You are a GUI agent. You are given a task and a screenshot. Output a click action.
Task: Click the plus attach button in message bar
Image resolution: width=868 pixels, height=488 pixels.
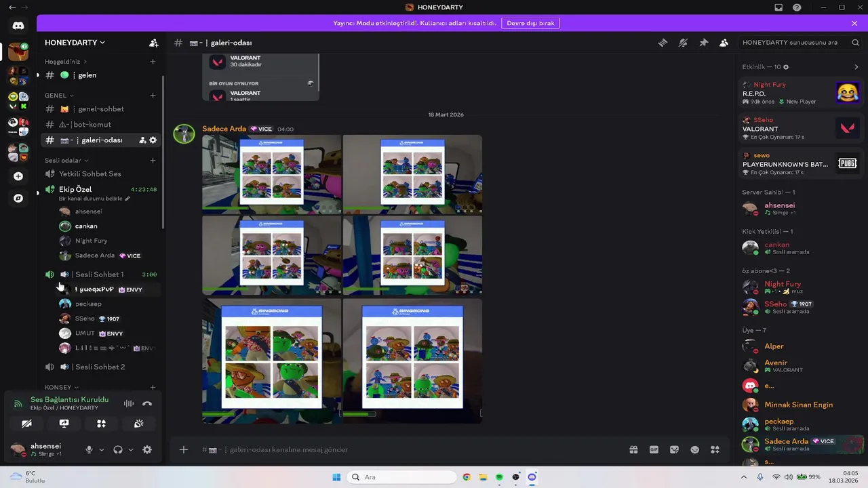pyautogui.click(x=183, y=449)
